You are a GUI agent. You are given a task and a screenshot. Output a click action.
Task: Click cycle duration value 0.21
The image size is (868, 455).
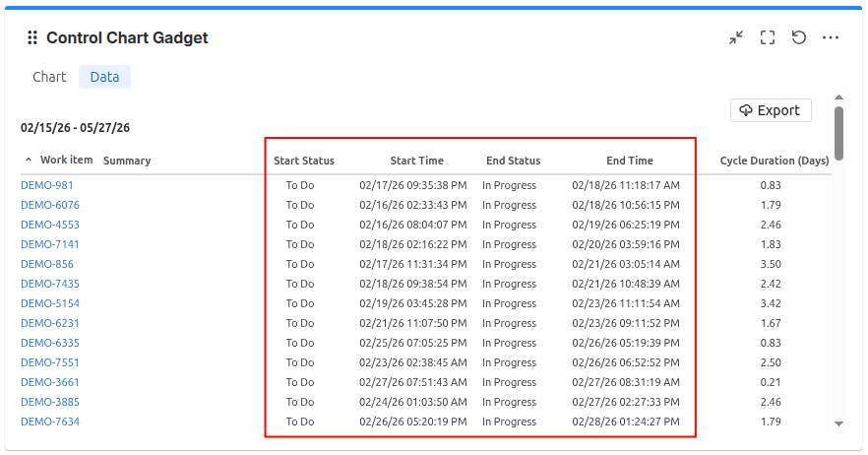coord(771,382)
